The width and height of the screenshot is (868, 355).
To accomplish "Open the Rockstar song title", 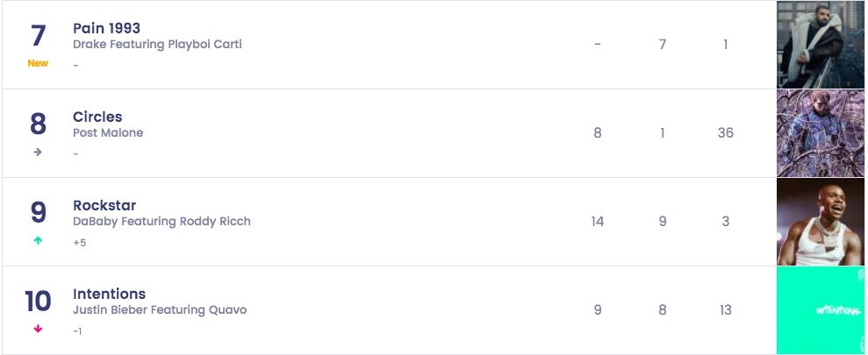I will click(104, 205).
